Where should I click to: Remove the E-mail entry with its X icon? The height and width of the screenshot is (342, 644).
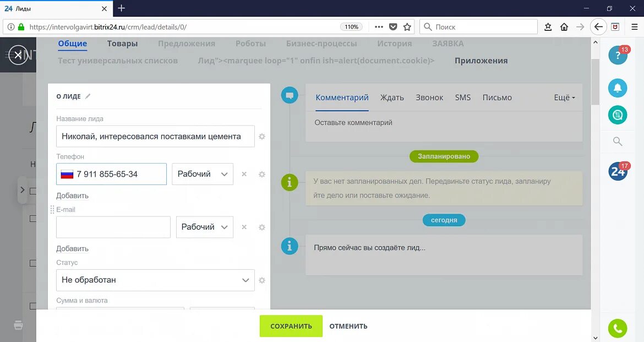(x=244, y=227)
